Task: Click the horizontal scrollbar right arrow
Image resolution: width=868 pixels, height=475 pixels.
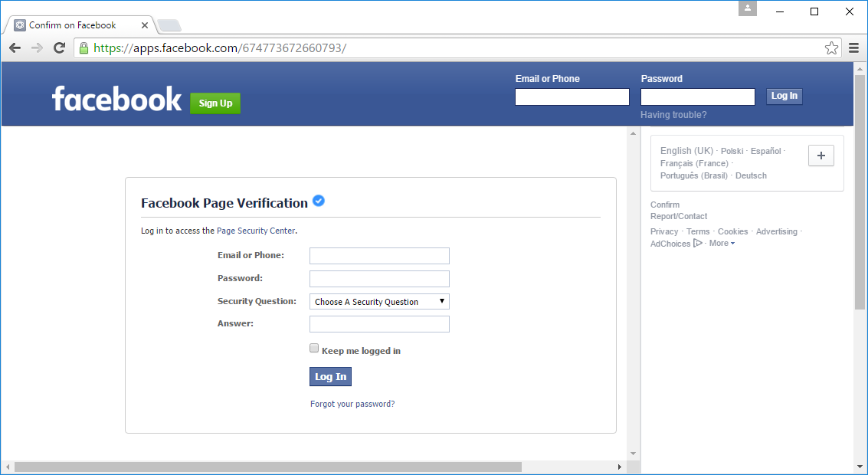Action: (x=620, y=467)
